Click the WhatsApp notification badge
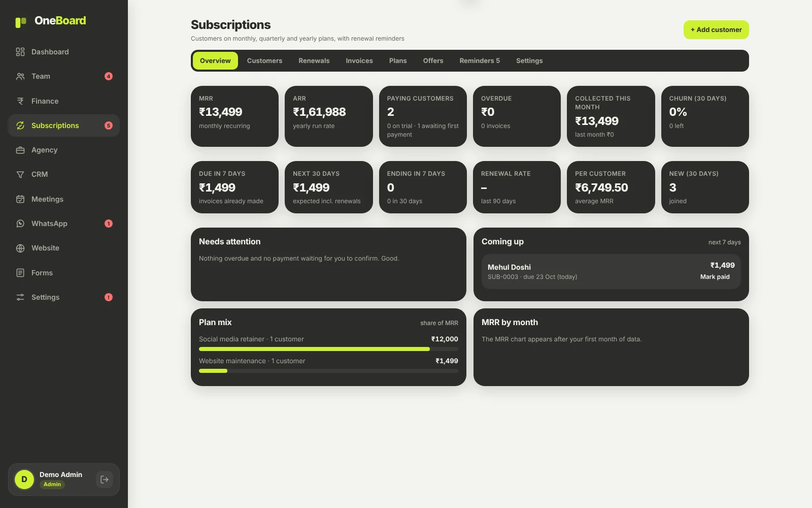This screenshot has height=508, width=812. (109, 224)
